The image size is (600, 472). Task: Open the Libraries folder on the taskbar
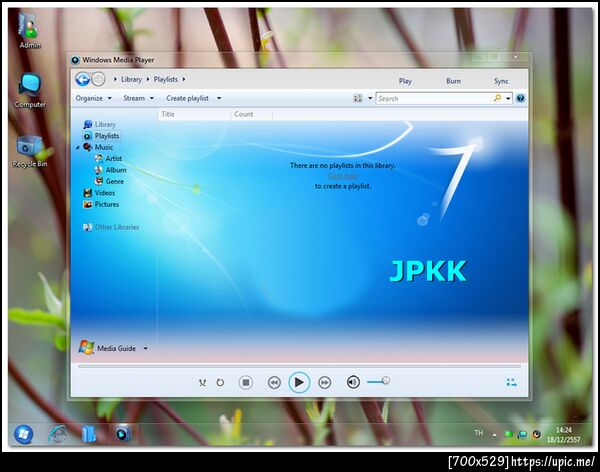[89, 434]
